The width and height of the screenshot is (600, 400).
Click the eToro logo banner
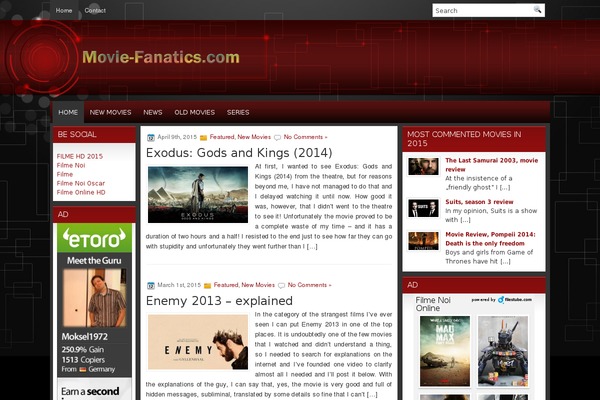(94, 238)
